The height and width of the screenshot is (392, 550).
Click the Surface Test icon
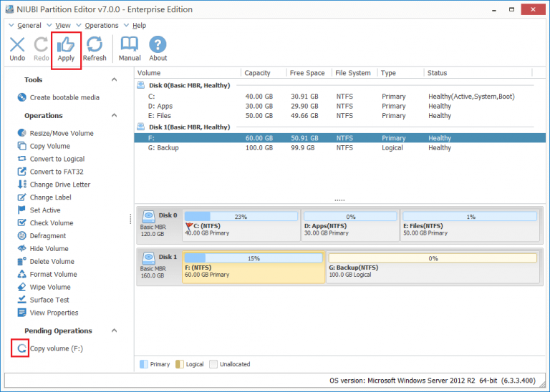(x=21, y=300)
